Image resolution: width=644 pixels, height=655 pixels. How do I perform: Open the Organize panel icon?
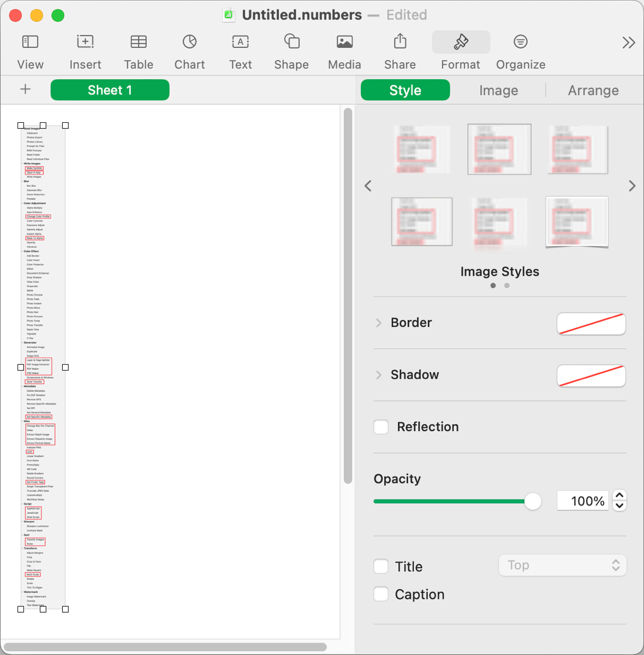[x=520, y=42]
